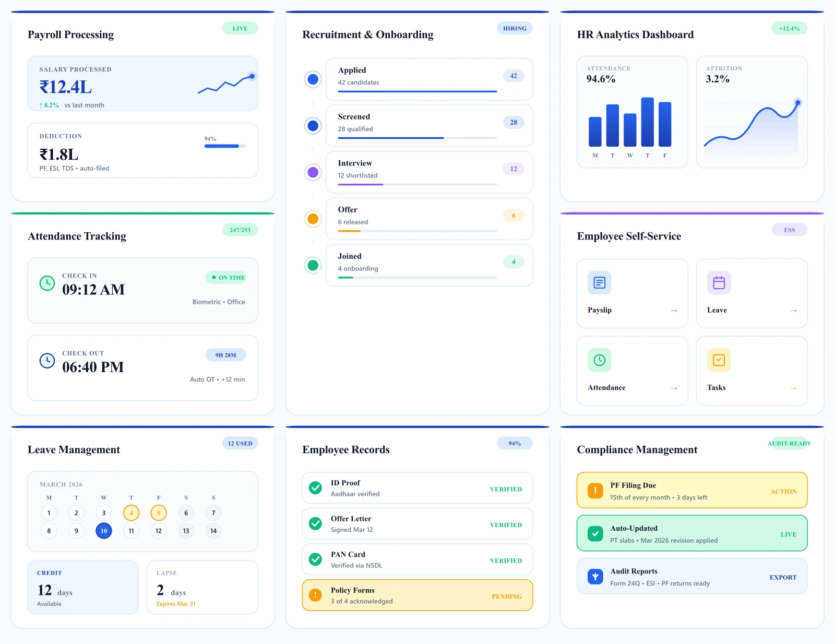Select the Applied stage dot
The width and height of the screenshot is (835, 644).
(x=313, y=79)
